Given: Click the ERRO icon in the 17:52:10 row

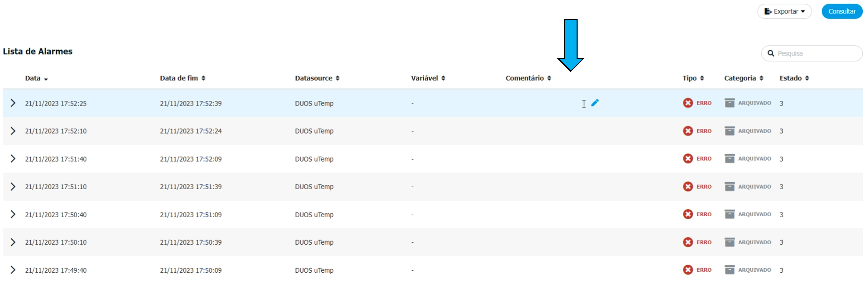Looking at the screenshot, I should 688,131.
